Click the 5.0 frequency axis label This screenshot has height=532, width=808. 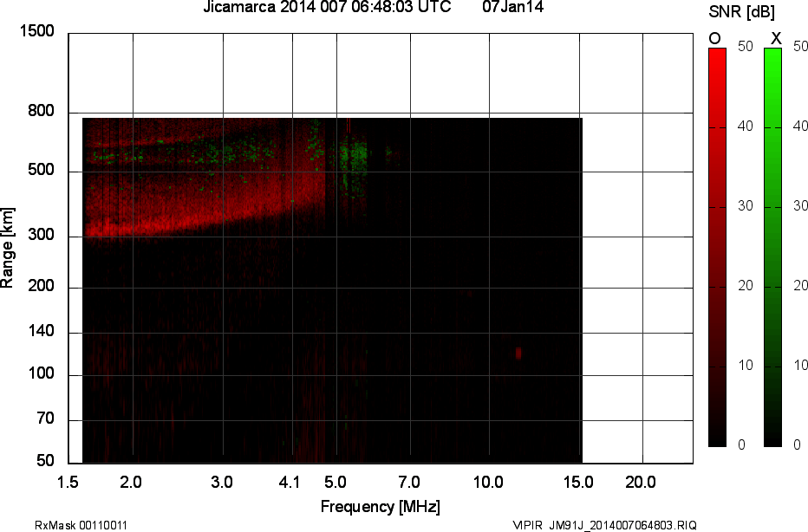coord(335,483)
